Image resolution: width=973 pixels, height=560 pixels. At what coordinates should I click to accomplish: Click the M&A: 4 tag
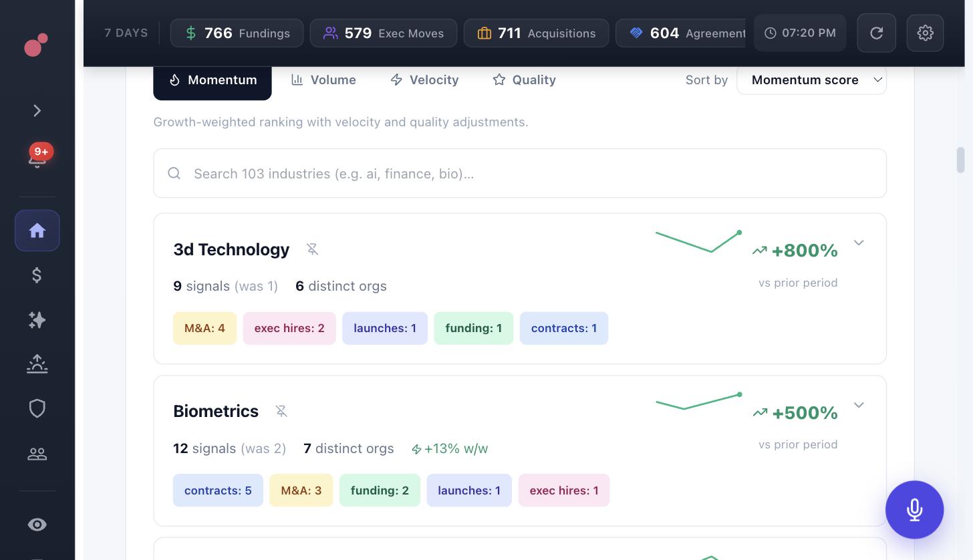(x=204, y=328)
